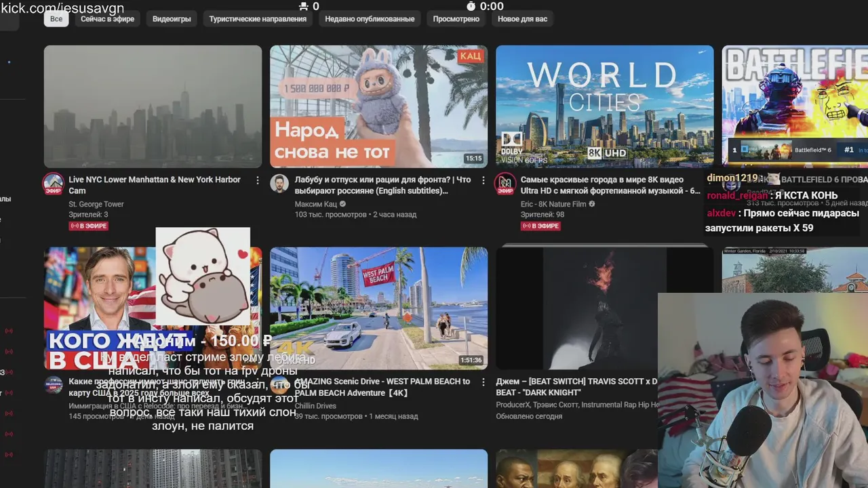Open the West Palm Beach drive thumbnail
Viewport: 868px width, 488px height.
tap(378, 308)
